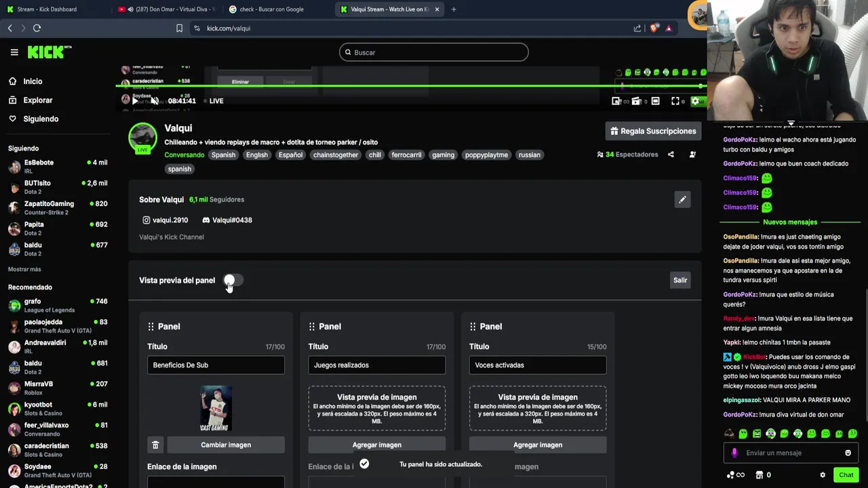The height and width of the screenshot is (488, 868).
Task: Open a new browser tab
Action: click(x=454, y=9)
